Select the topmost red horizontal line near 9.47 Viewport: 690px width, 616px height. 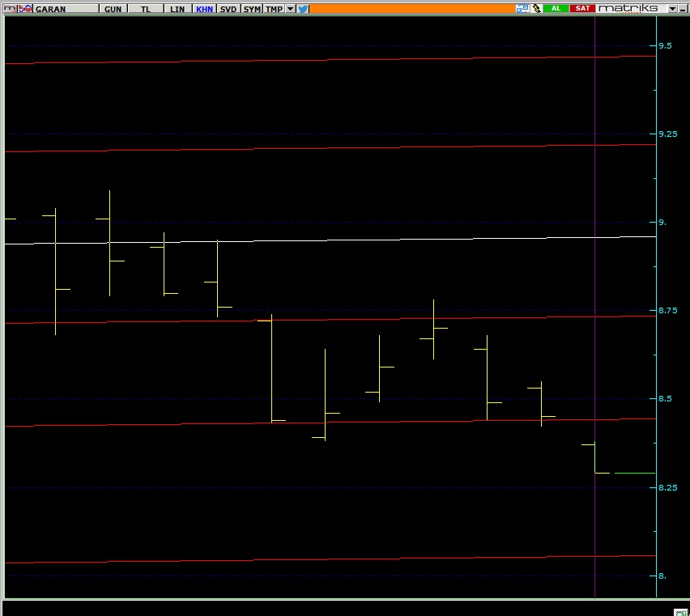[330, 60]
